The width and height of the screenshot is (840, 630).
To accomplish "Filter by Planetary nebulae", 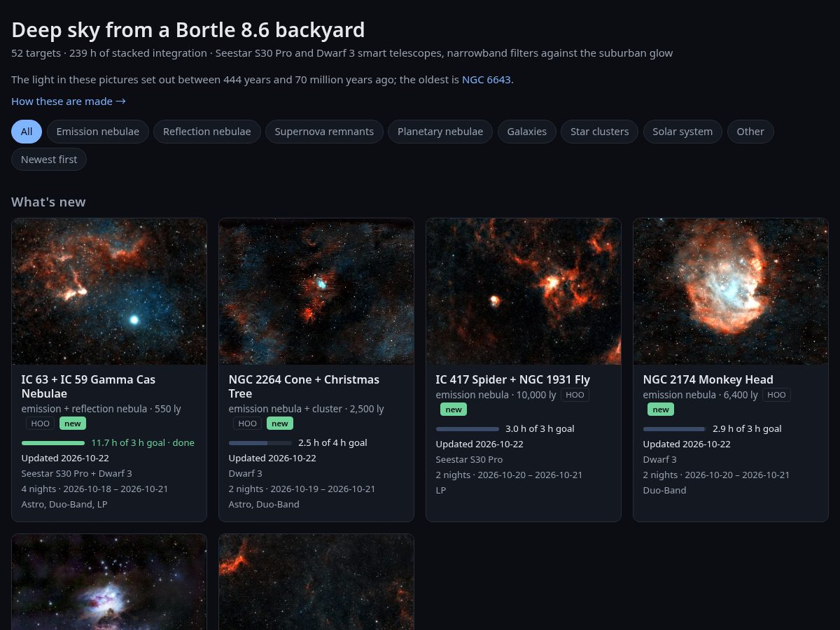I will (x=440, y=132).
